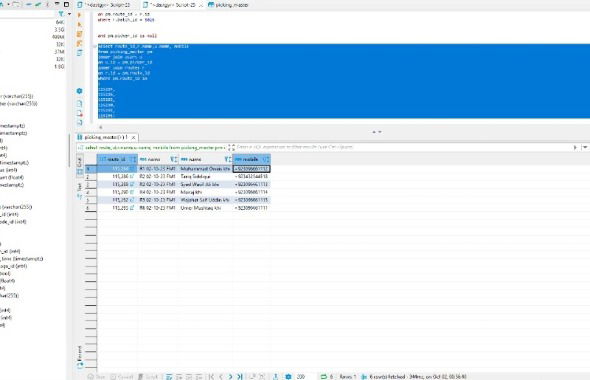Open navigator view menu arrow beside funnel
This screenshot has width=590, height=380.
[x=69, y=14]
